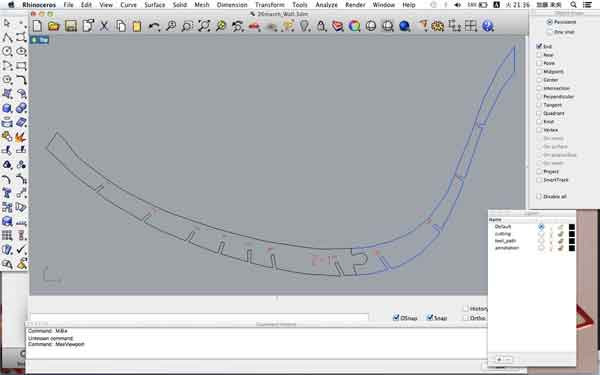This screenshot has height=375, width=600.
Task: Select the One shot snap radio option
Action: (x=550, y=32)
